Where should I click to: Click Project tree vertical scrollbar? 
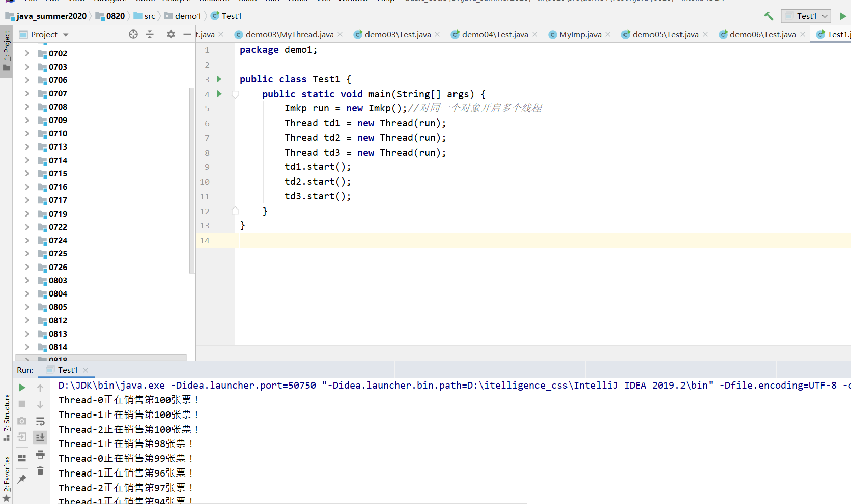pos(192,181)
